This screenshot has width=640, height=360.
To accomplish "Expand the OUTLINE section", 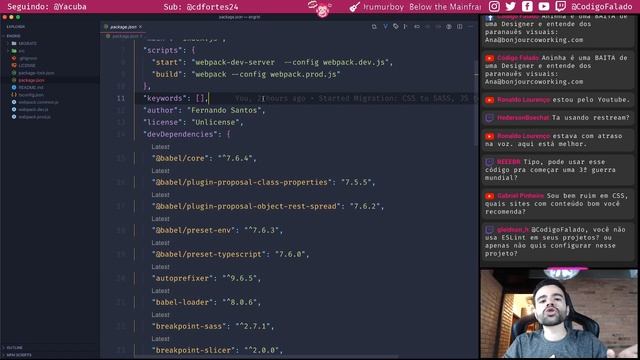I will [14, 348].
